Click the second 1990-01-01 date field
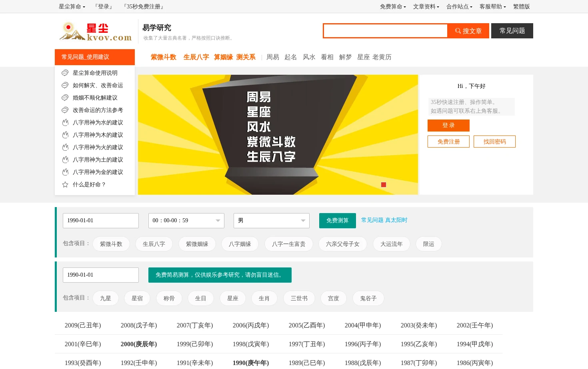This screenshot has height=369, width=588. coord(101,275)
